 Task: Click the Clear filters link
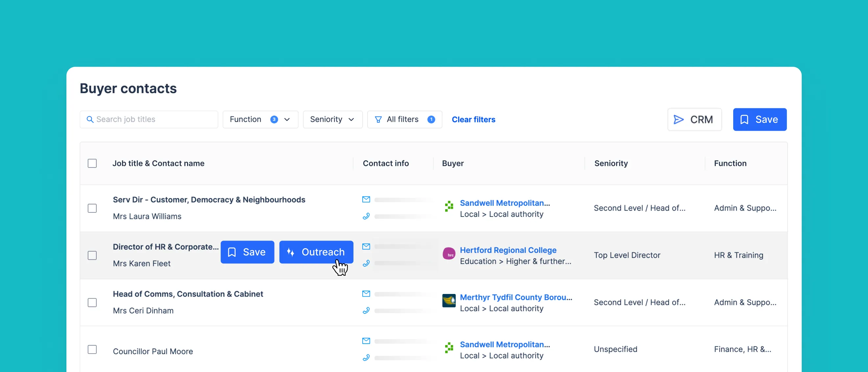click(x=473, y=120)
